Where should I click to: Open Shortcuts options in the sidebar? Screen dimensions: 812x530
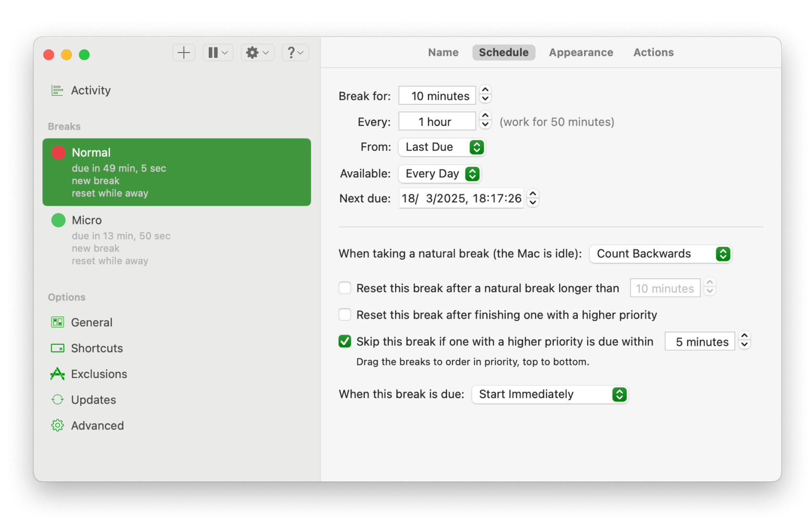[x=97, y=348]
